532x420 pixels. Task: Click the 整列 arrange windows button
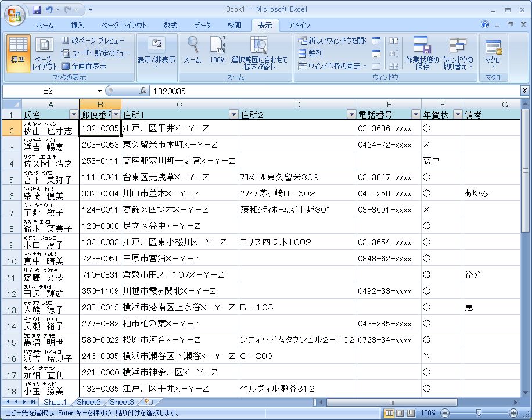pos(311,53)
